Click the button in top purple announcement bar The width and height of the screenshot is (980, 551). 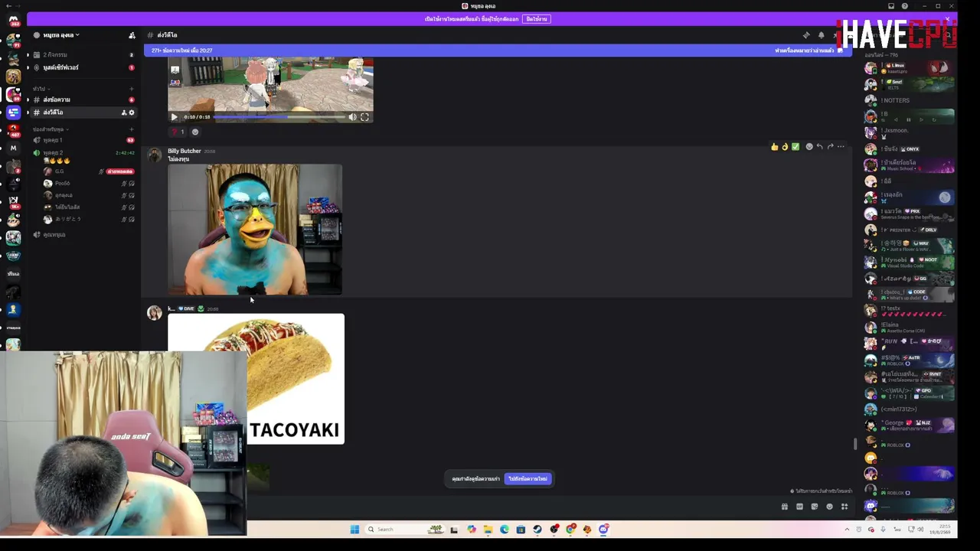pos(536,19)
